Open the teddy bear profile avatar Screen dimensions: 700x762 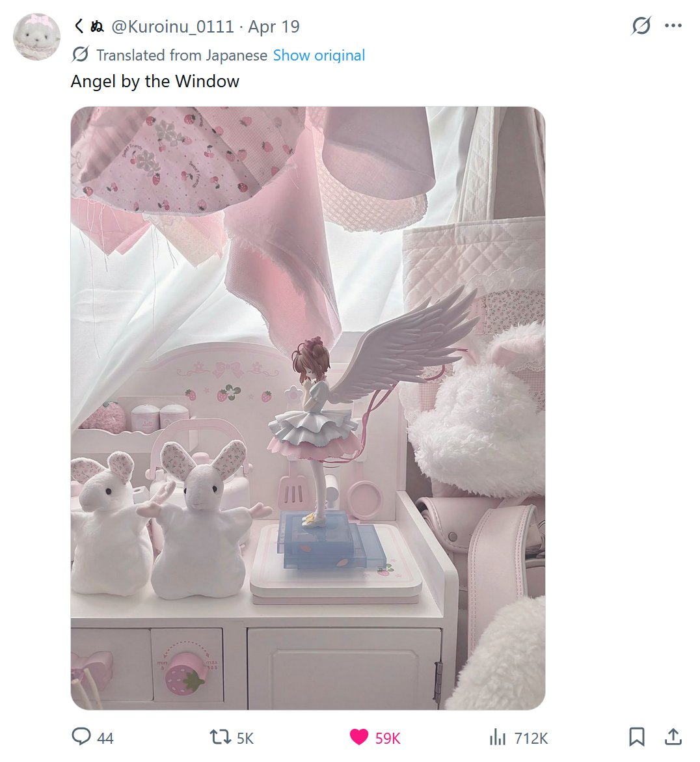coord(36,37)
